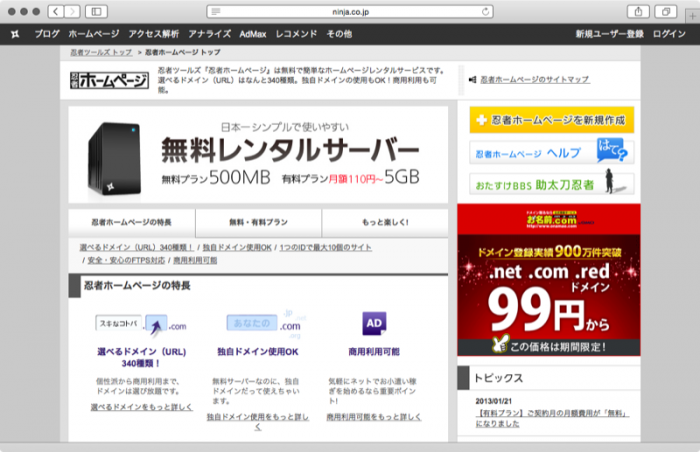Click the 2013/01/21 topic date

(x=493, y=401)
